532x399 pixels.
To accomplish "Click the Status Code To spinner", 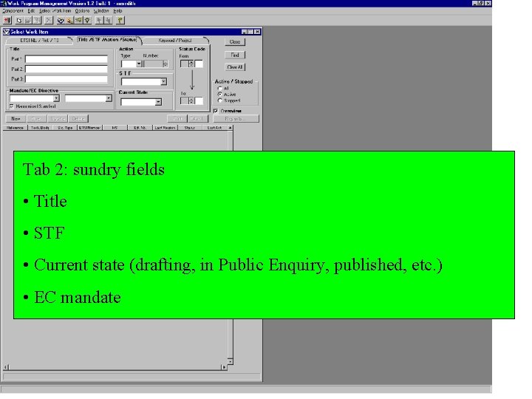I will tap(191, 100).
